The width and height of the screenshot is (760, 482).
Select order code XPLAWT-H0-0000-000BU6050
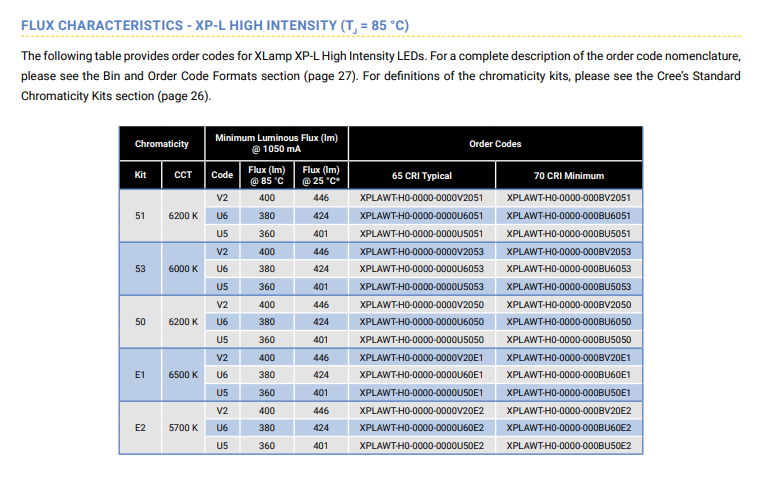click(569, 321)
